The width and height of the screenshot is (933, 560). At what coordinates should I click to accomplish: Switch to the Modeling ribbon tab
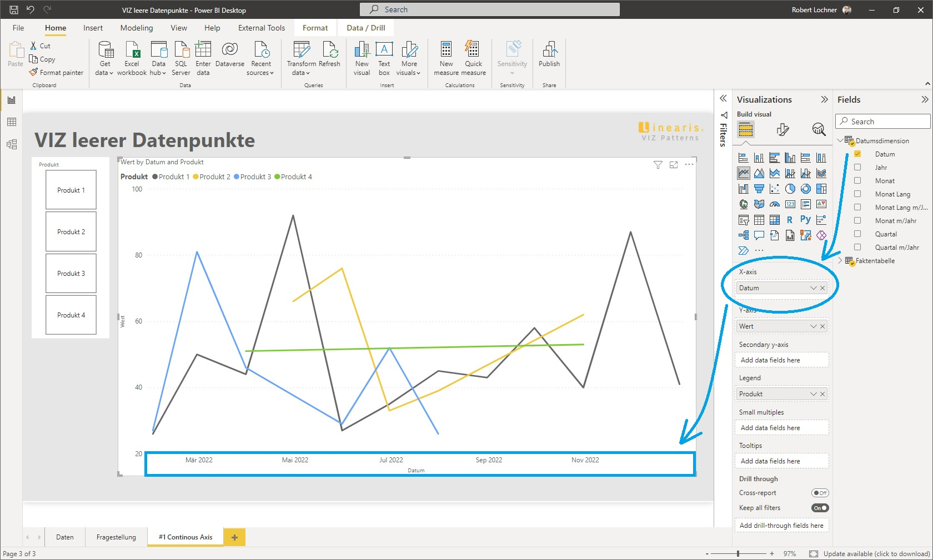pos(136,28)
